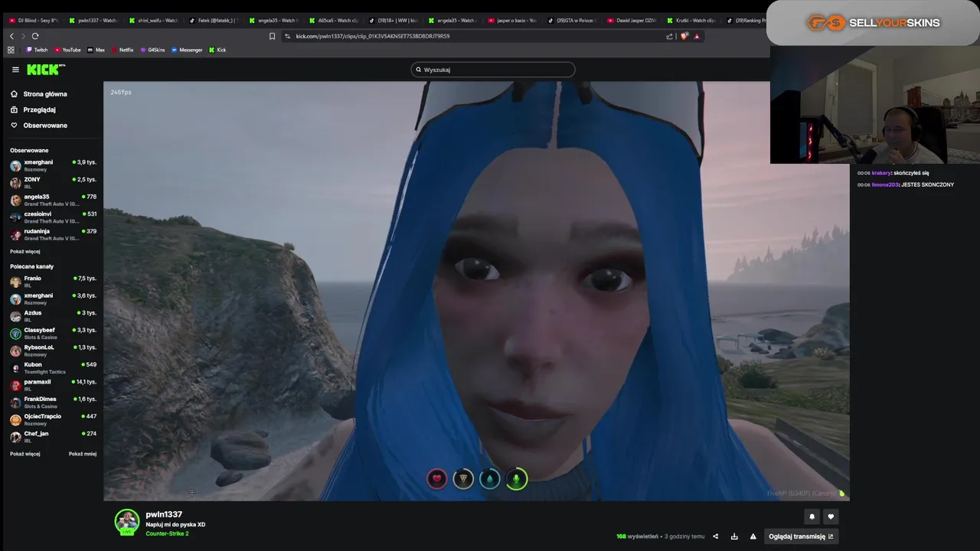
Task: Follow channel with the heart button
Action: pyautogui.click(x=831, y=517)
